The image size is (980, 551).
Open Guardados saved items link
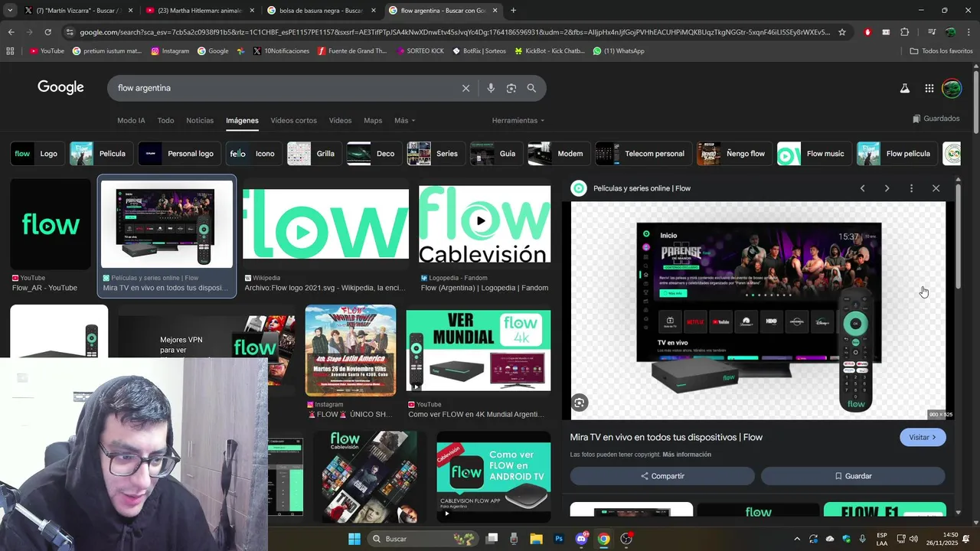pos(936,119)
